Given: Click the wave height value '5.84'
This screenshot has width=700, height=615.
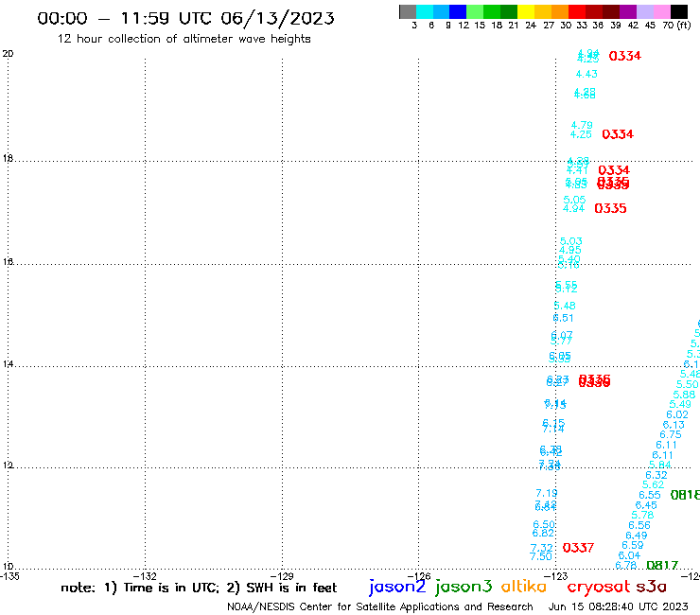Looking at the screenshot, I should (x=660, y=465).
